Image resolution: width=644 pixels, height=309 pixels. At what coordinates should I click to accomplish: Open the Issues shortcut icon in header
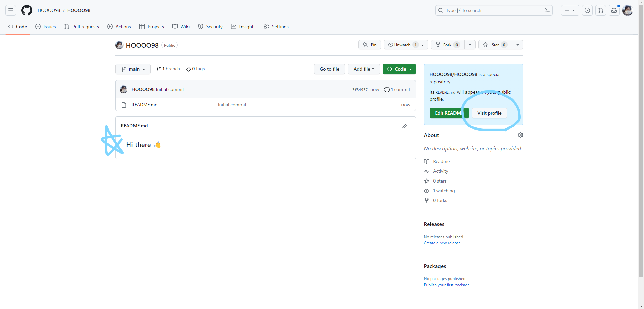tap(587, 10)
